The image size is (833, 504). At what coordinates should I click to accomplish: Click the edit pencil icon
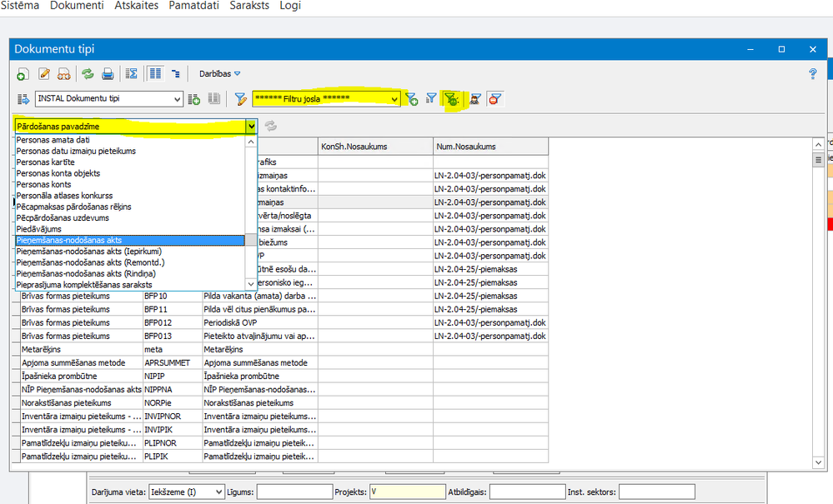pyautogui.click(x=44, y=74)
